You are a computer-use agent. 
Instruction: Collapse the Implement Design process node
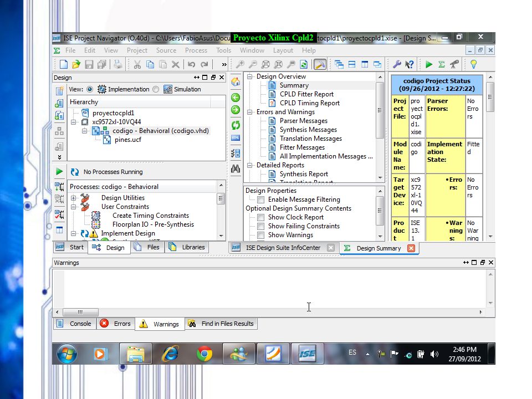point(74,233)
